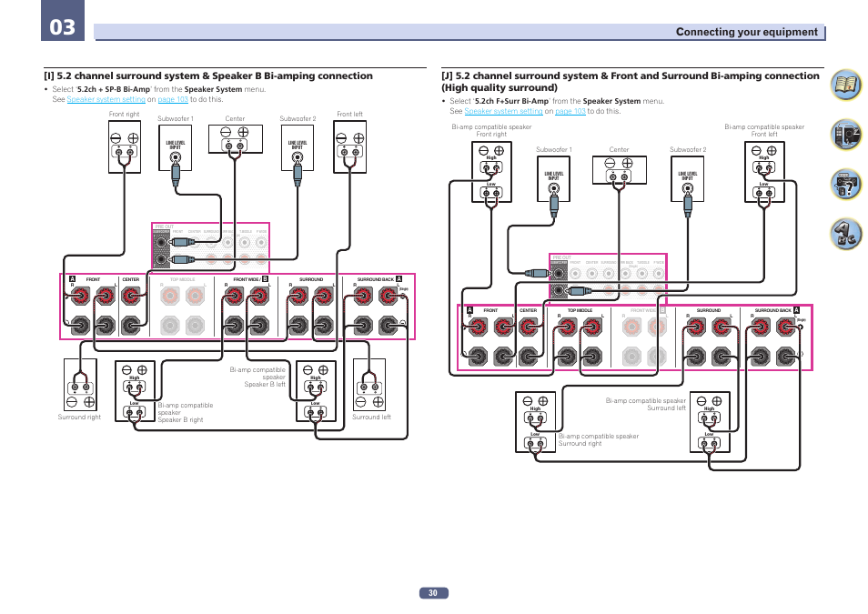Open the ABC glossary icon
The image size is (868, 614).
(x=845, y=234)
